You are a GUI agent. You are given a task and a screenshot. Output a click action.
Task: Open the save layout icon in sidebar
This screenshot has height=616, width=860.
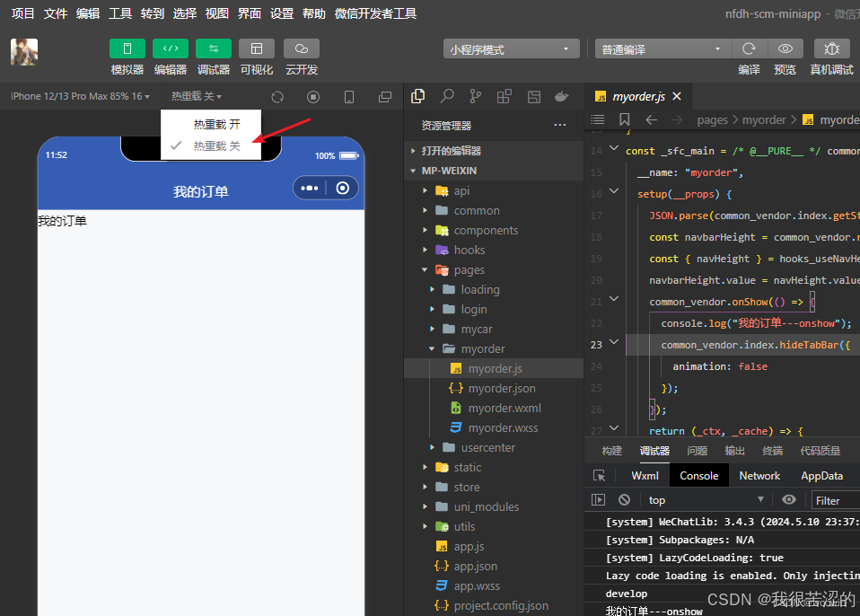[x=533, y=97]
